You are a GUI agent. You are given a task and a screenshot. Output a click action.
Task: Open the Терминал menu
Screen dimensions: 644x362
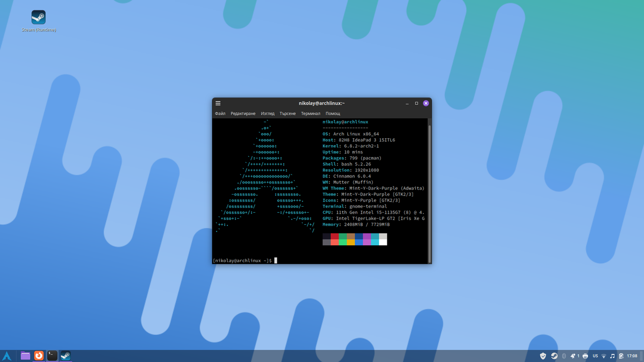point(310,114)
